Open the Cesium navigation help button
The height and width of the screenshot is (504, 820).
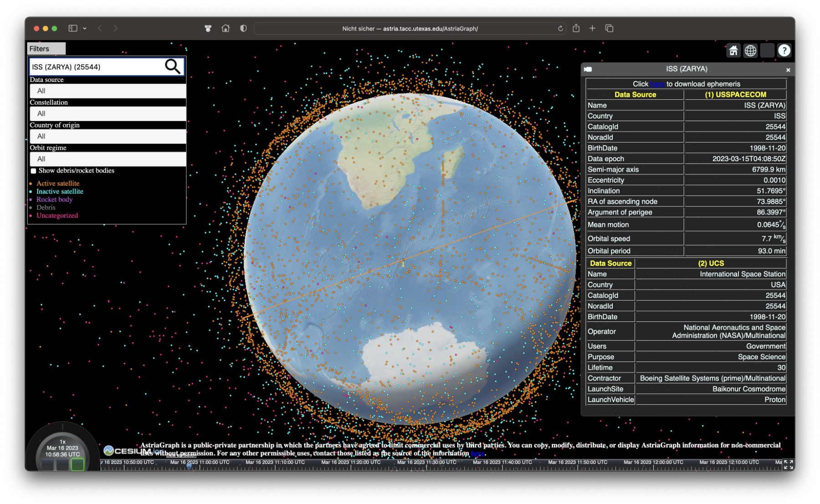tap(784, 51)
